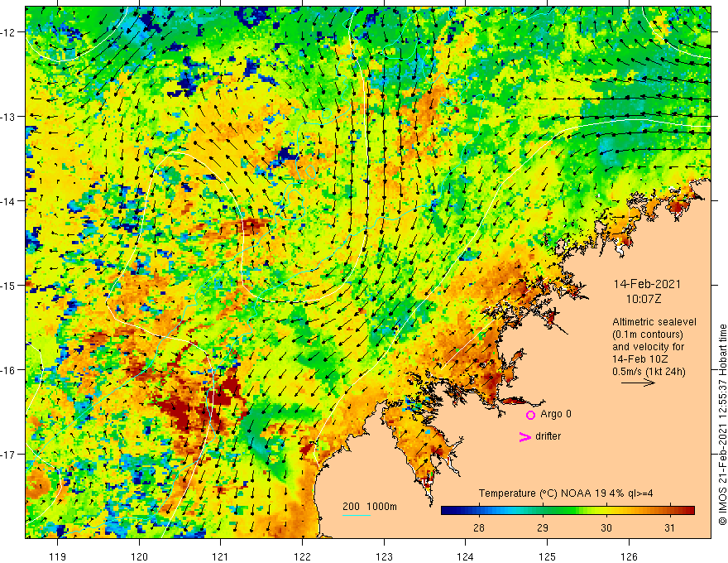The width and height of the screenshot is (728, 563).
Task: Click the longitude axis label 122
Action: (x=302, y=556)
